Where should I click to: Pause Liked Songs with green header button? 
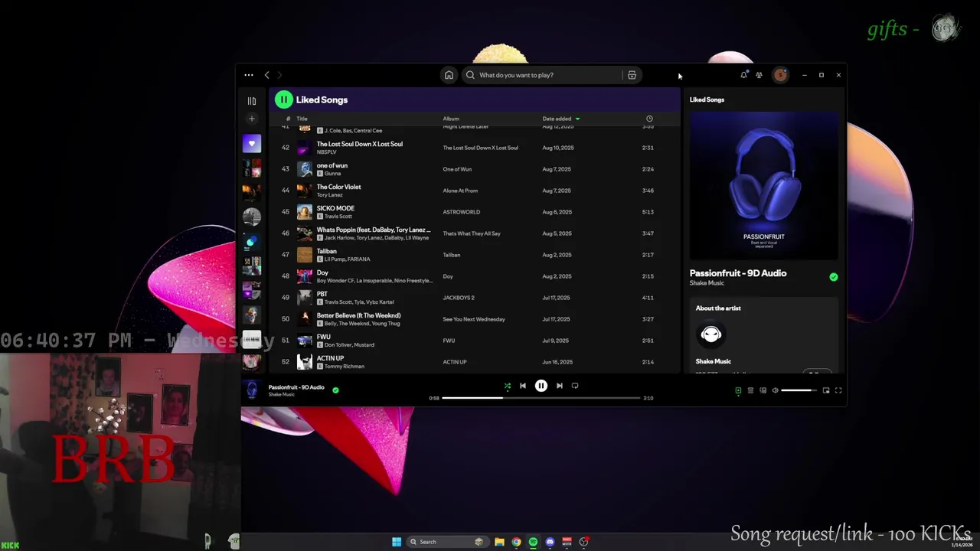(284, 99)
